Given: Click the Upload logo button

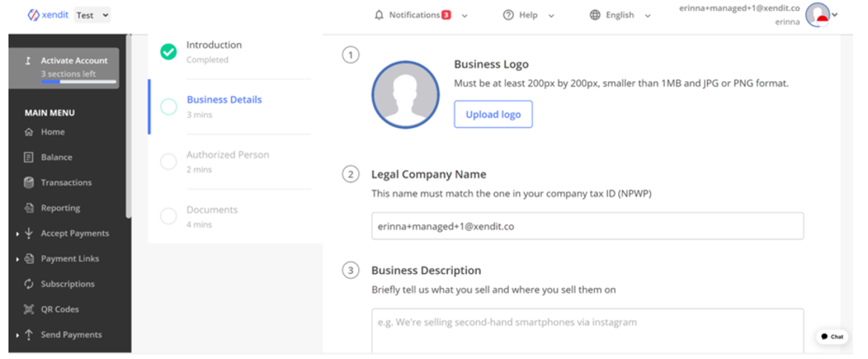Looking at the screenshot, I should pos(493,114).
